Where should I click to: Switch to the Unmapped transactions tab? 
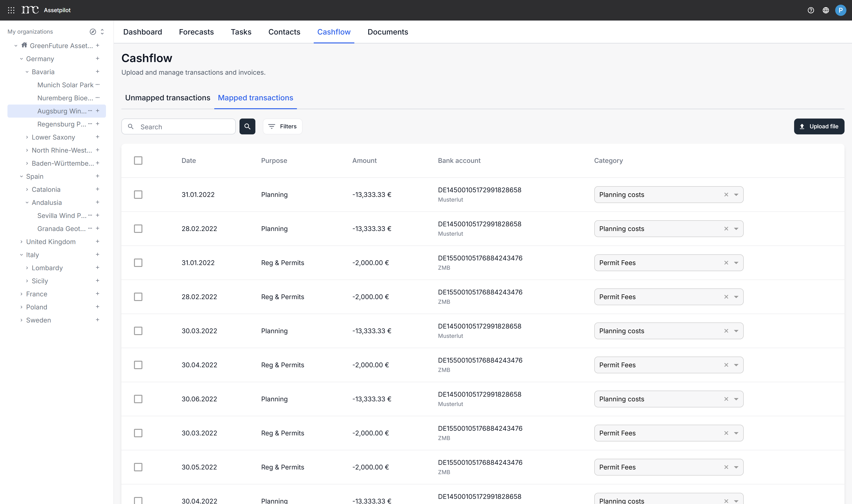tap(167, 98)
